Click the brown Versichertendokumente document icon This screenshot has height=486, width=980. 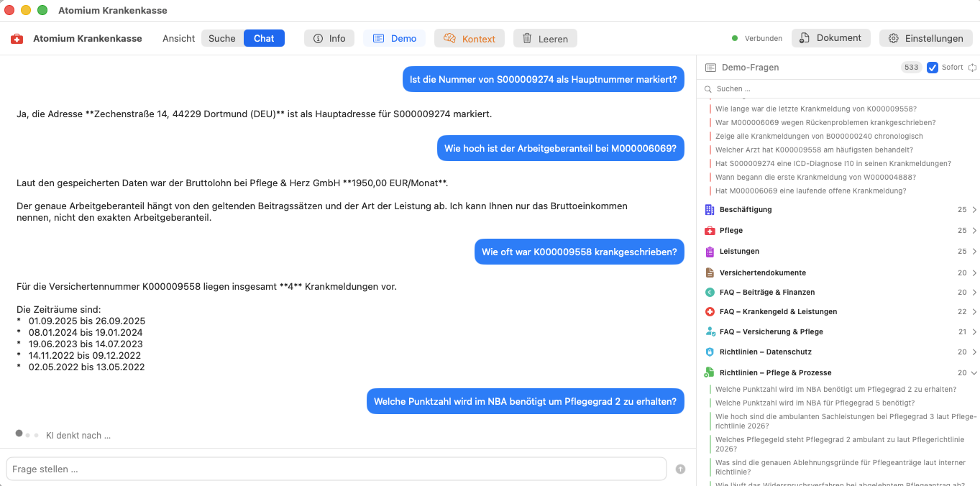(710, 273)
